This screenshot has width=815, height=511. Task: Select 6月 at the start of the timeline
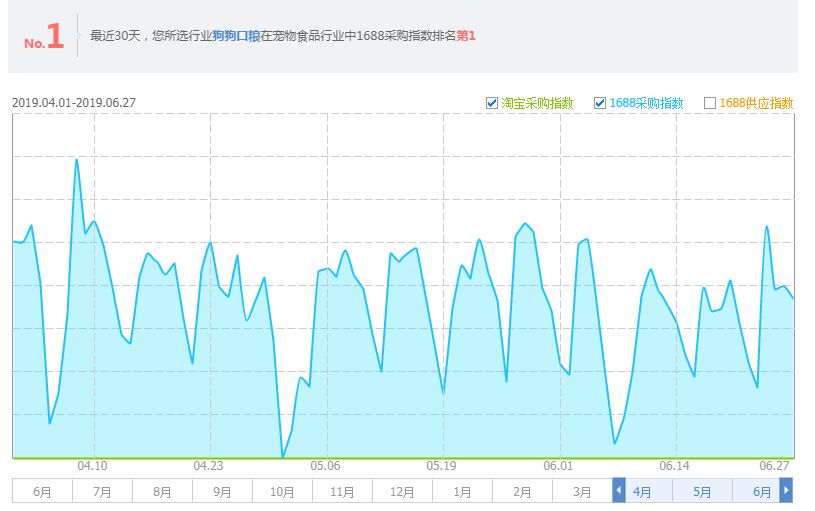42,491
